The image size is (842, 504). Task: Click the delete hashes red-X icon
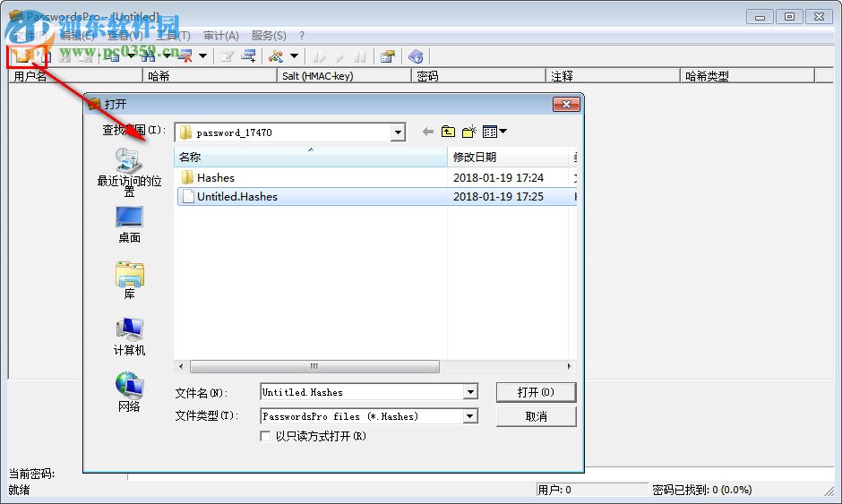[185, 56]
